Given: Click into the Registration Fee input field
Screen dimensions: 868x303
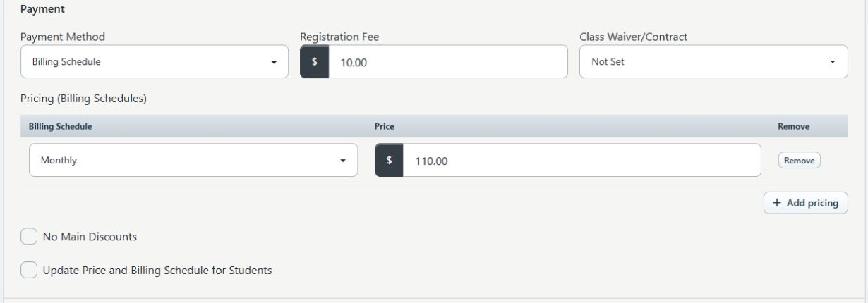Looking at the screenshot, I should tap(448, 62).
